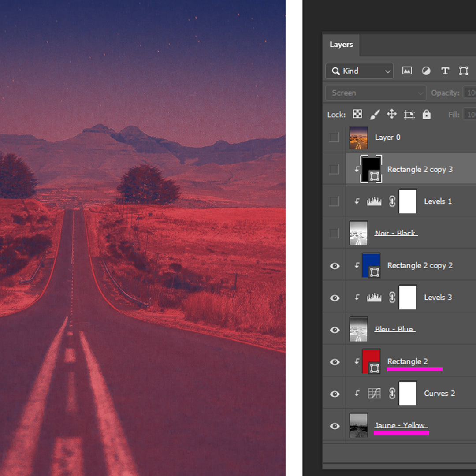Enable lock transparent pixels icon

(x=357, y=115)
